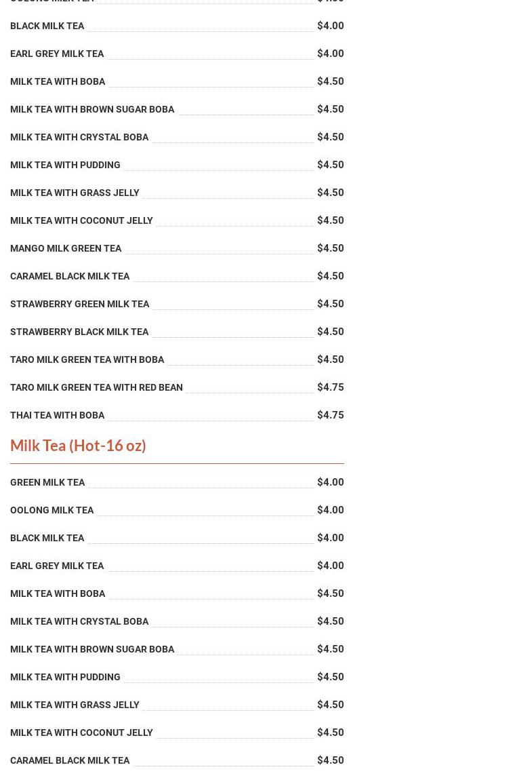Image resolution: width=532 pixels, height=780 pixels.
Task: Select the last Caramel Black Milk Tea
Action: 70,760
